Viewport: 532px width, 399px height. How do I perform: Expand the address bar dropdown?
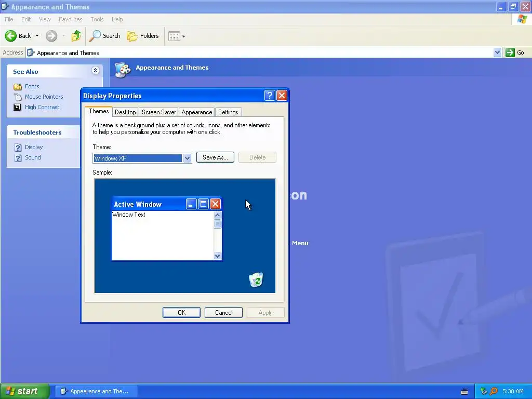(x=497, y=52)
